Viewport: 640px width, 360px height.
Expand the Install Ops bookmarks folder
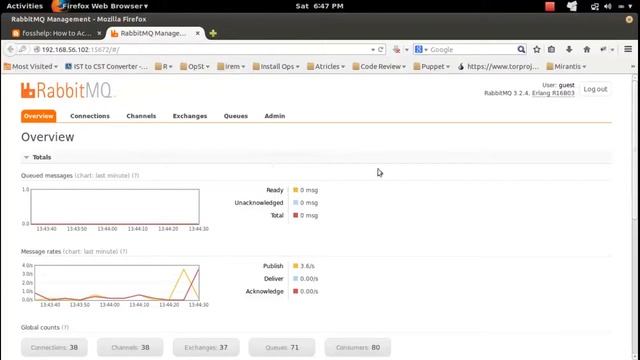(276, 66)
